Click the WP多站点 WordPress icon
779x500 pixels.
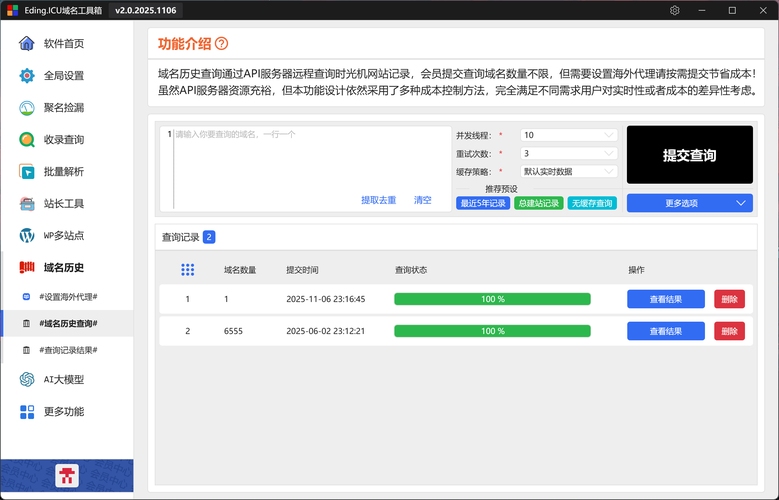pos(27,236)
